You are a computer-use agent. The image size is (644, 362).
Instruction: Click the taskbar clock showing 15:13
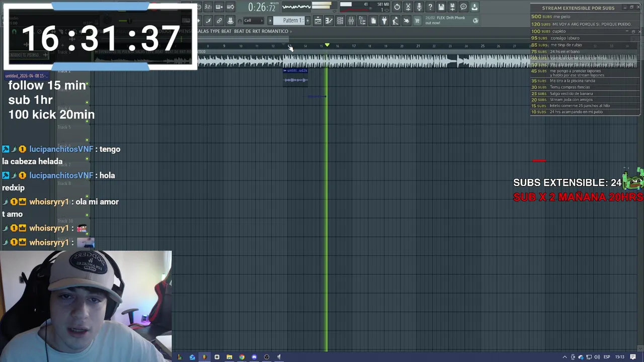[x=620, y=357]
